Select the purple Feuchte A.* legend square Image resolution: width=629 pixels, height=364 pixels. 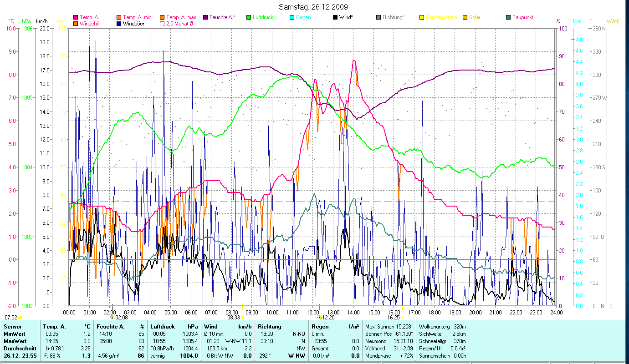[205, 18]
